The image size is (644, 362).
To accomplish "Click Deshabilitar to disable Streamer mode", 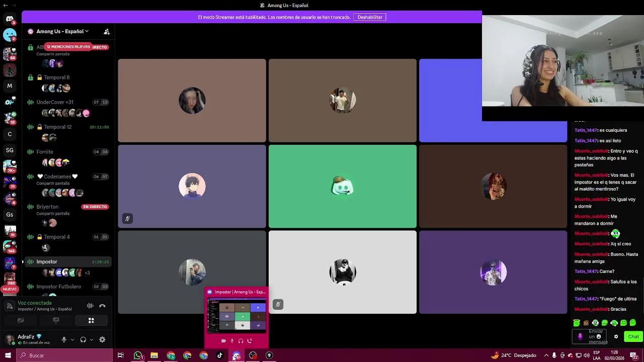I will pos(370,17).
